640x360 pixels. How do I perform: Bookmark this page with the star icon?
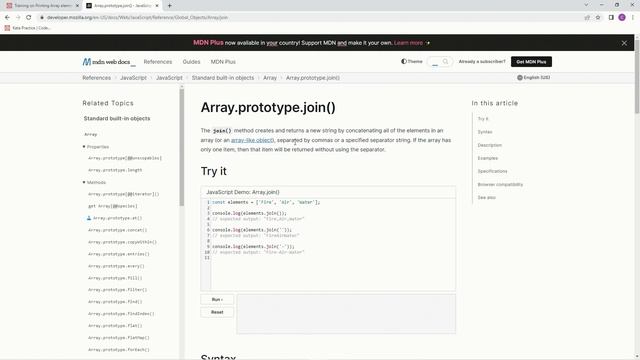coord(598,18)
